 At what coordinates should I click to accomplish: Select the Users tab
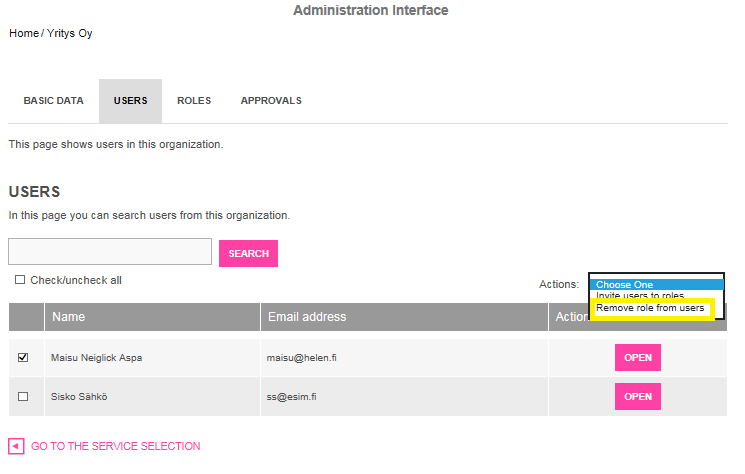tap(130, 101)
